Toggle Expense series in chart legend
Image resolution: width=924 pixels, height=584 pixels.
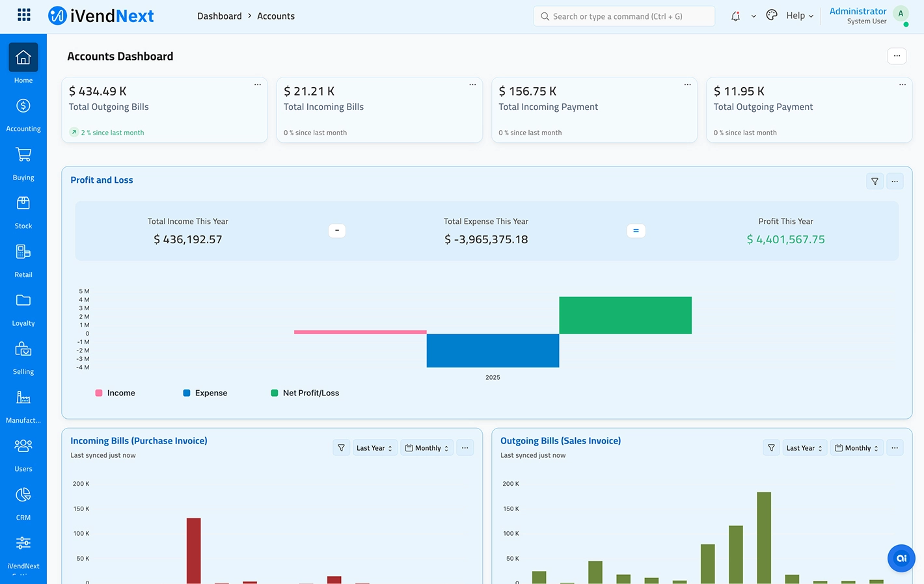click(x=205, y=393)
